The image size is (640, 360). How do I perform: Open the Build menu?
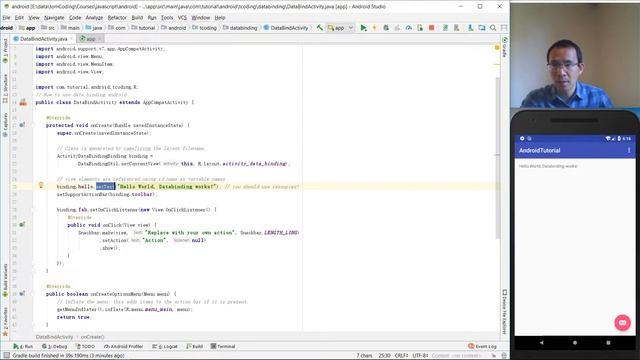coord(137,18)
